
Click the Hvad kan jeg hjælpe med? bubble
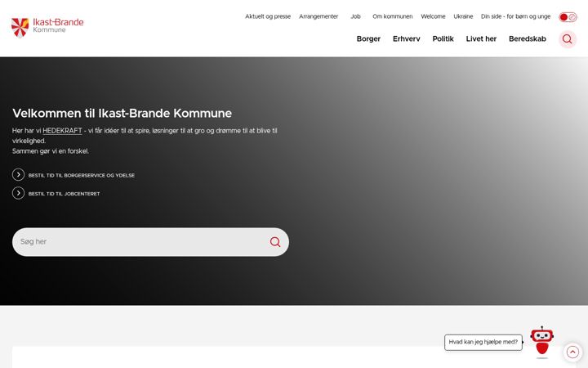(x=483, y=342)
